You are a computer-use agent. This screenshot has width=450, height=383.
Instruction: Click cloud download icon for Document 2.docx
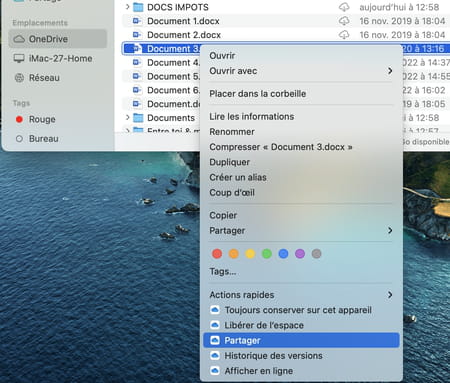tap(344, 35)
